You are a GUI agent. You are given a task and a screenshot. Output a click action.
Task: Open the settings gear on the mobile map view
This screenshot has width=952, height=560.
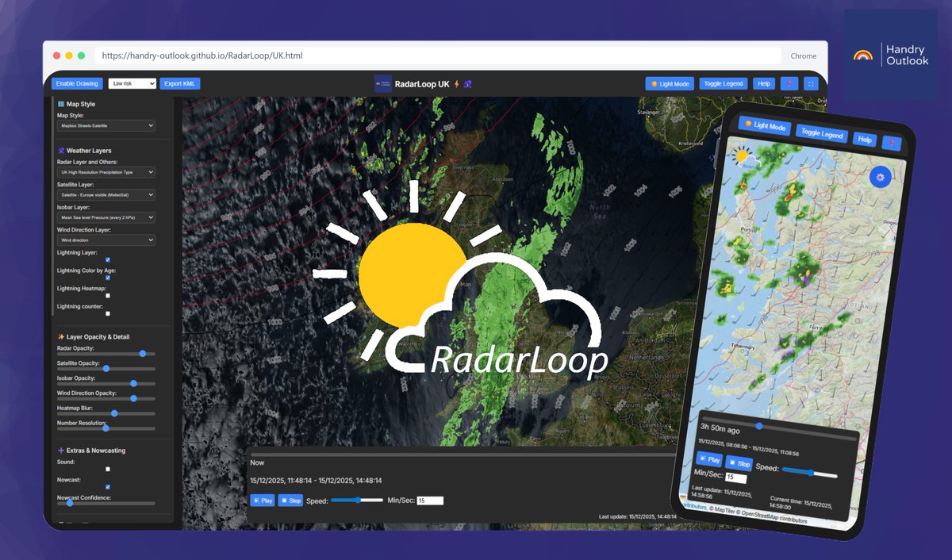click(881, 177)
